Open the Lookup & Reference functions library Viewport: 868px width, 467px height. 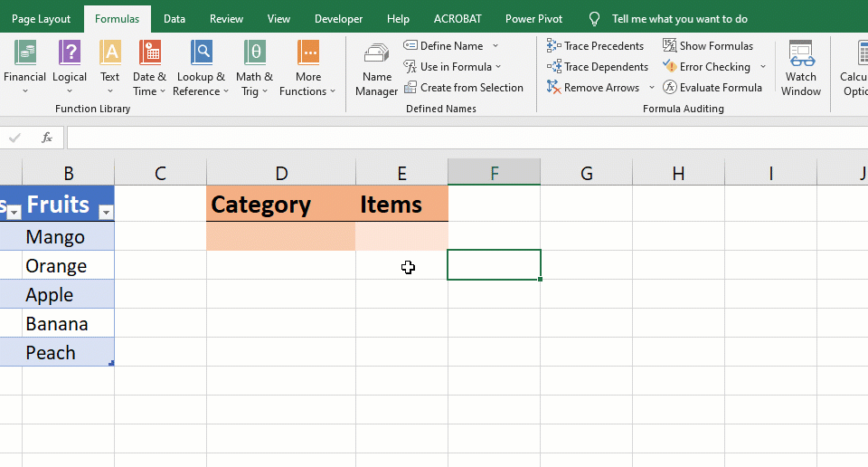pyautogui.click(x=201, y=68)
